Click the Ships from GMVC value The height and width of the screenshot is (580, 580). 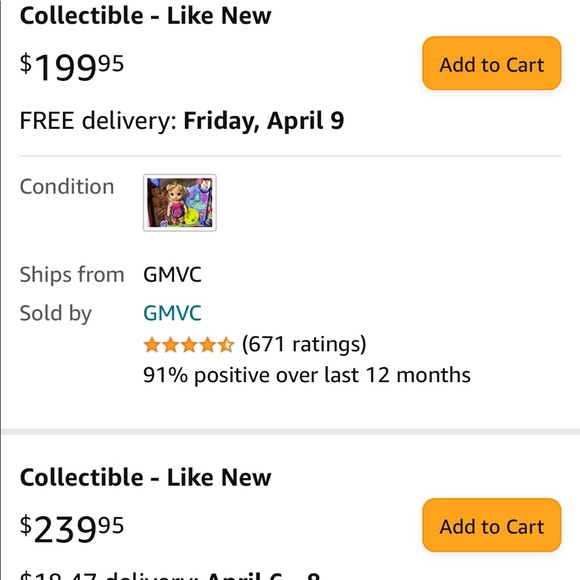172,274
